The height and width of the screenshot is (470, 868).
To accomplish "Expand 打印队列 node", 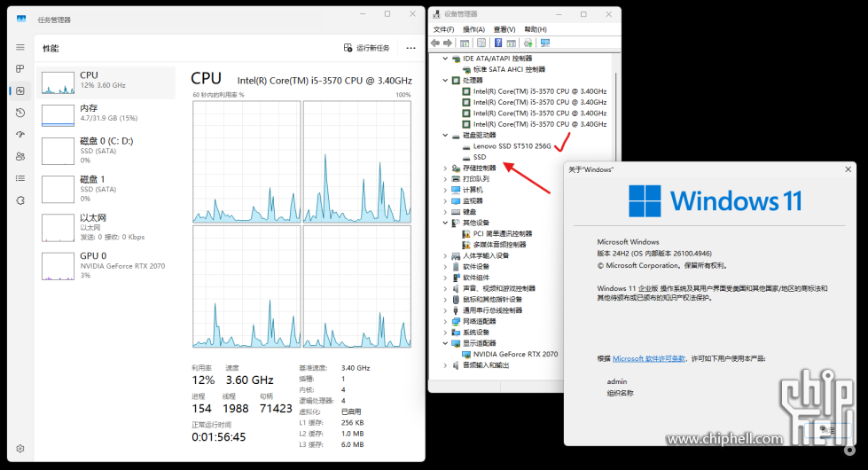I will click(x=445, y=179).
